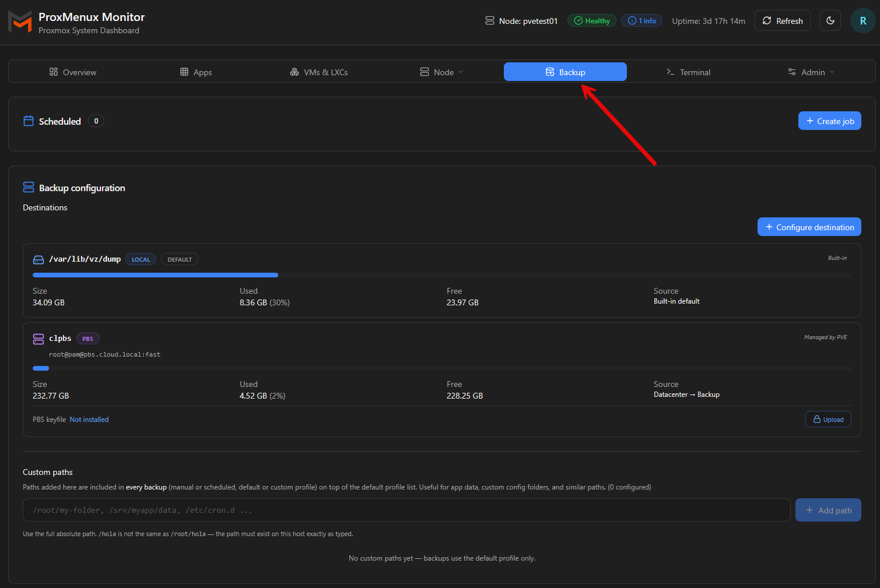Viewport: 880px width, 588px height.
Task: Click the /var/lib/vz/dump path text
Action: (x=85, y=259)
